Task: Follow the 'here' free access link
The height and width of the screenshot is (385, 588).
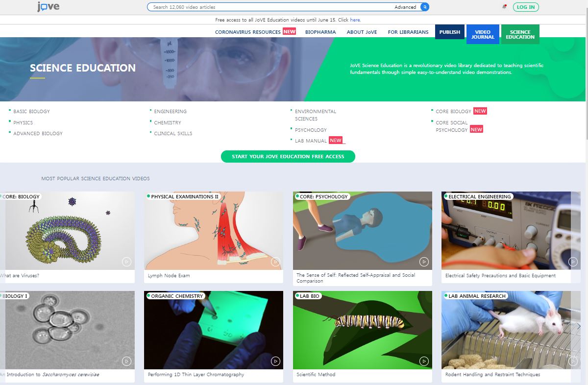Action: 355,20
